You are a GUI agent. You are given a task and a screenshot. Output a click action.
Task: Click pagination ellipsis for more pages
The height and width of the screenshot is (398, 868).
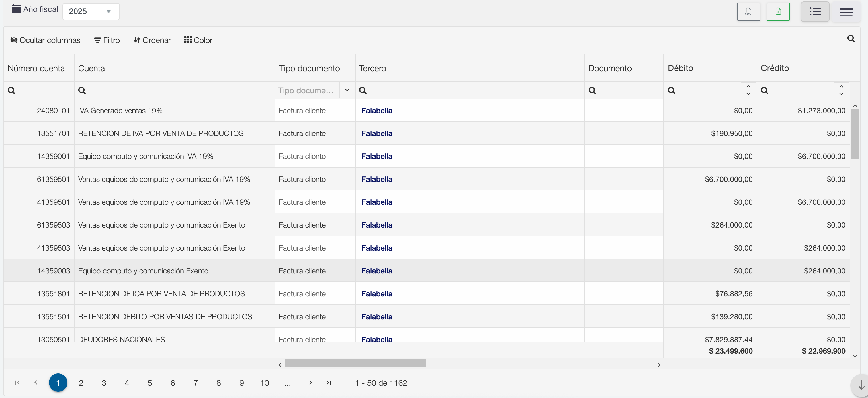point(288,383)
